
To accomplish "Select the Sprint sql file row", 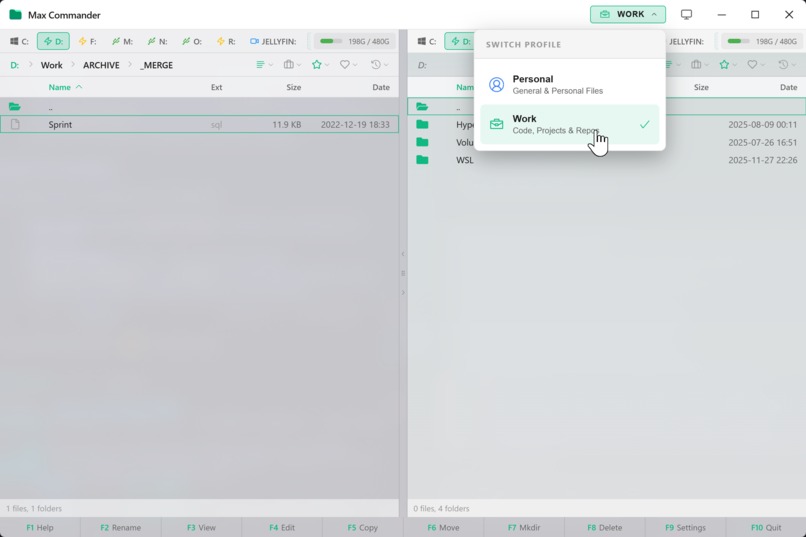I will pyautogui.click(x=199, y=124).
